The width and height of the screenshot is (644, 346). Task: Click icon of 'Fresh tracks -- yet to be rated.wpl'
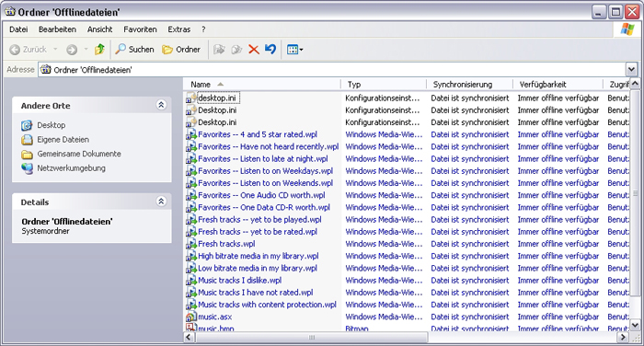pyautogui.click(x=191, y=232)
